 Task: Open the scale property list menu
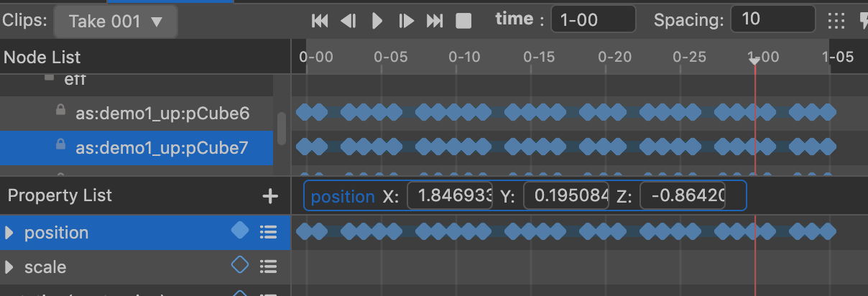[x=268, y=267]
